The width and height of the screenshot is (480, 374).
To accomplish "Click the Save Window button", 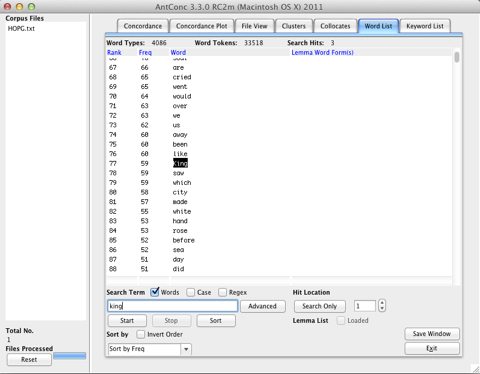I will pyautogui.click(x=432, y=334).
